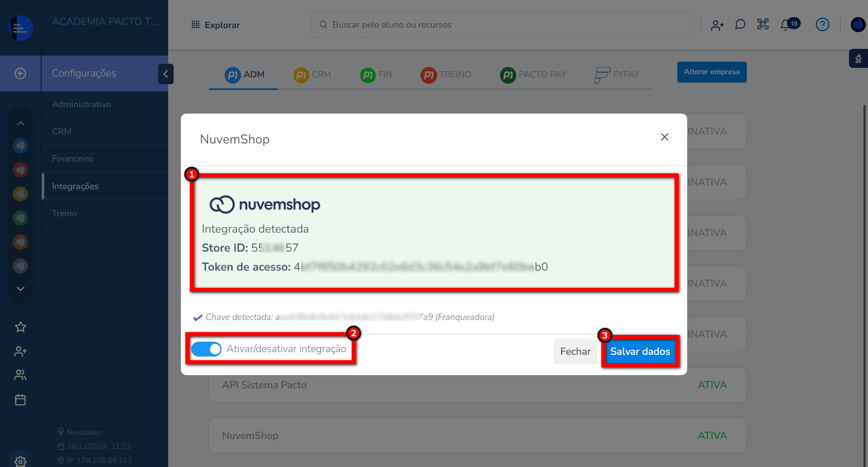This screenshot has width=868, height=467.
Task: Expand module list with down chevron
Action: (20, 289)
